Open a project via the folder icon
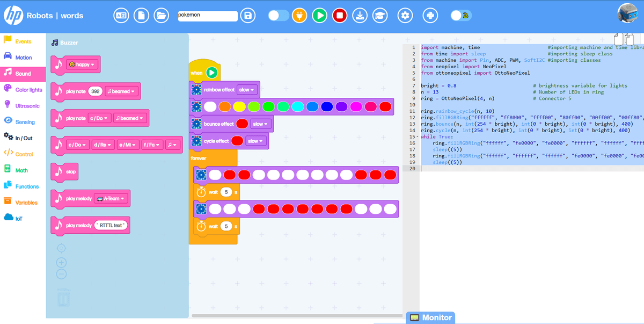 tap(161, 16)
